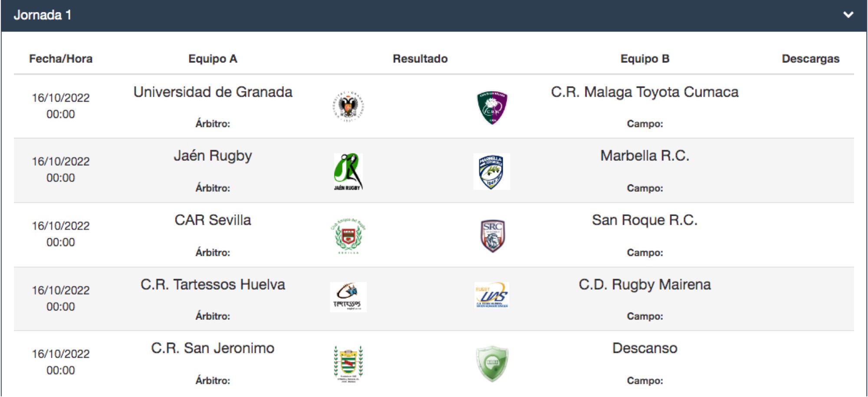Collapse the Jornada 1 panel chevron

[848, 15]
